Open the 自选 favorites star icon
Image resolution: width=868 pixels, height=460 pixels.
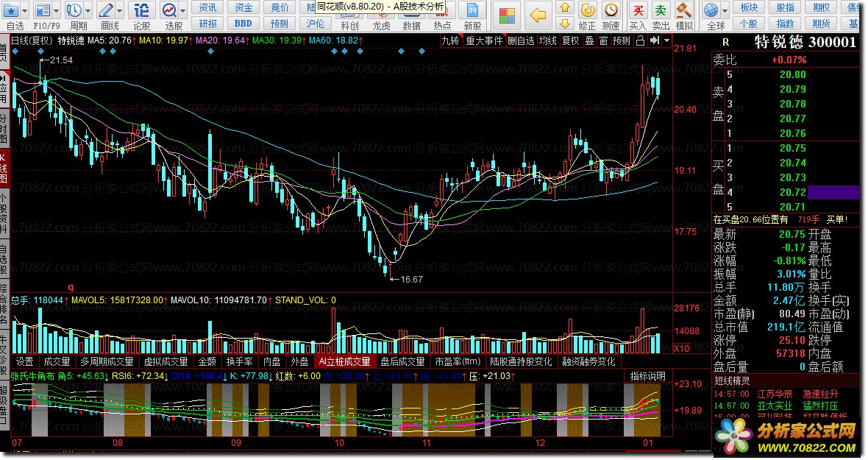pyautogui.click(x=11, y=10)
